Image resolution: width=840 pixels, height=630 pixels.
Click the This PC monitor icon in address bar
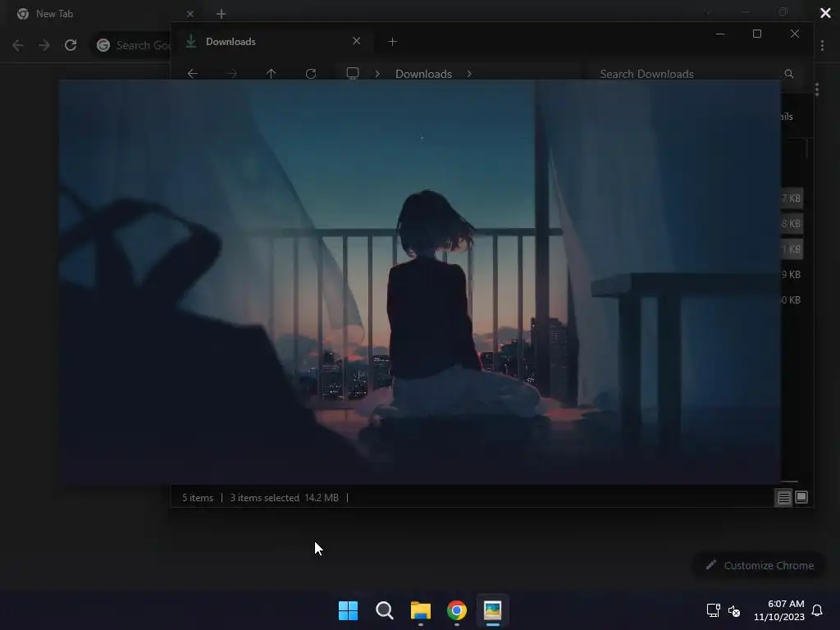click(x=353, y=73)
